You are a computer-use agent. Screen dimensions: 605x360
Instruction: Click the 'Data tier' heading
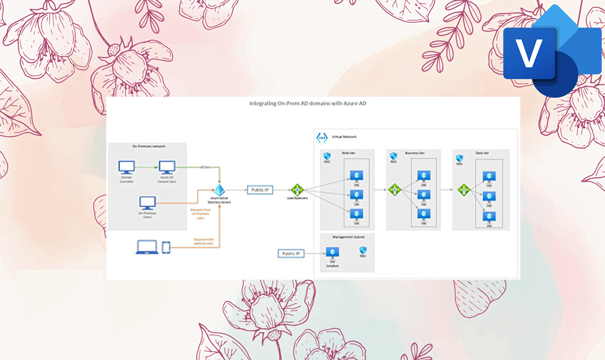click(482, 153)
